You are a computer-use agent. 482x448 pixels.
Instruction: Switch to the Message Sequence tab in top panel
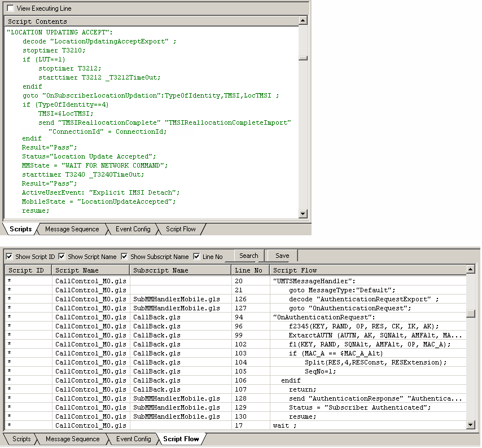tap(72, 229)
